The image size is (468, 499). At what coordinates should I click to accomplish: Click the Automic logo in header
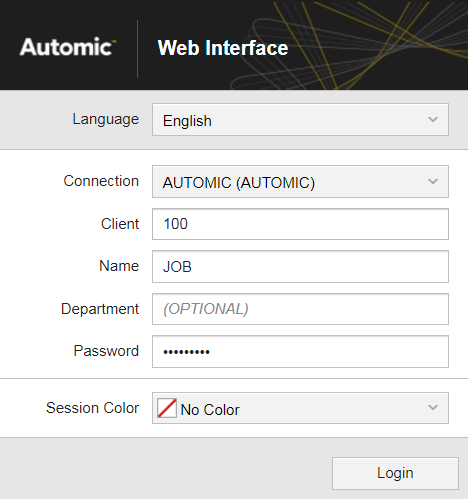pyautogui.click(x=68, y=47)
